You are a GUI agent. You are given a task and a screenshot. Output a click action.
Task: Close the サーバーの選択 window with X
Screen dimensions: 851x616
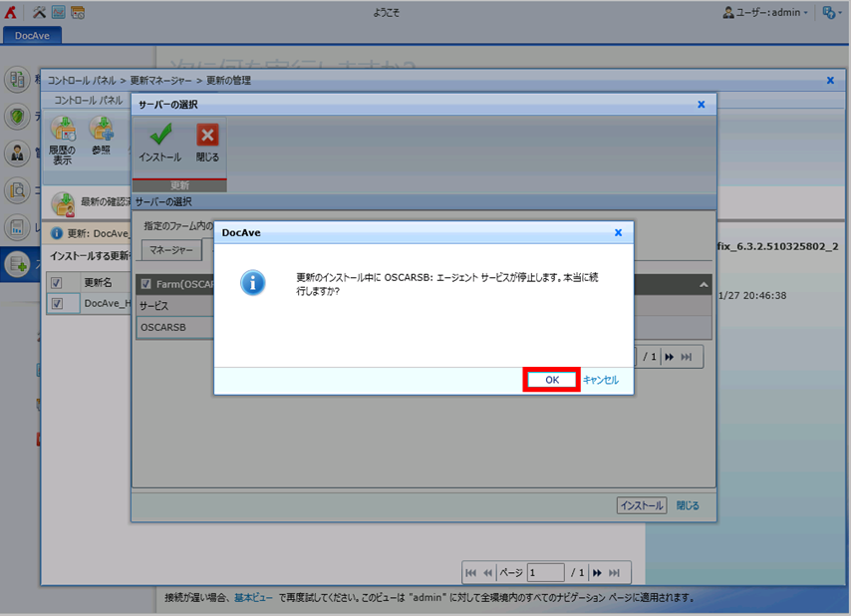click(x=702, y=105)
